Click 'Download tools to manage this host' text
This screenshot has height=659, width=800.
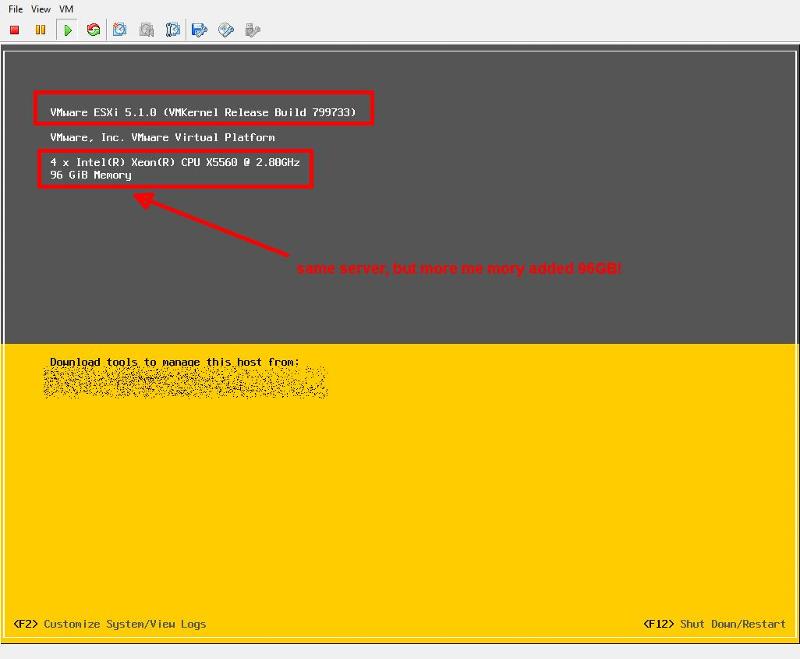[174, 362]
